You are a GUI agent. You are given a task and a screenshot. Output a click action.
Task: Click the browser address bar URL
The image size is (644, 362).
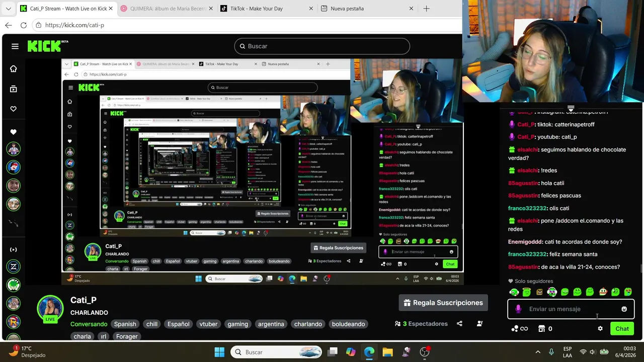(x=74, y=25)
